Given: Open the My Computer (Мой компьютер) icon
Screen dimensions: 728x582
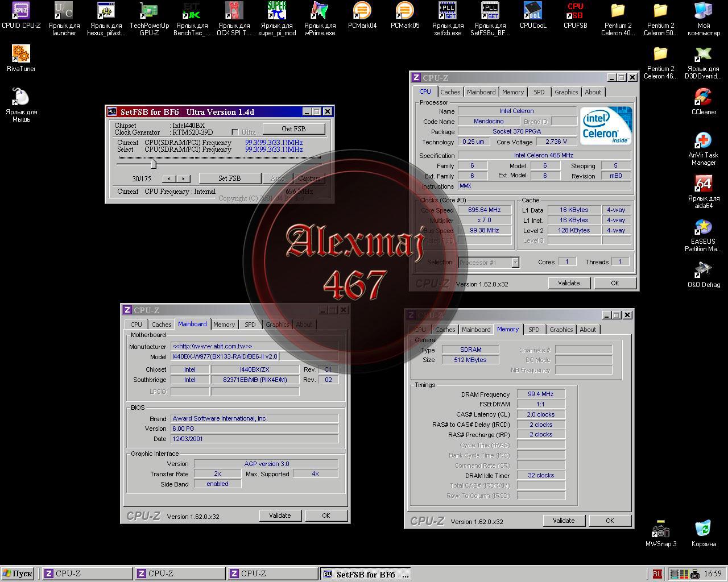Looking at the screenshot, I should point(704,10).
